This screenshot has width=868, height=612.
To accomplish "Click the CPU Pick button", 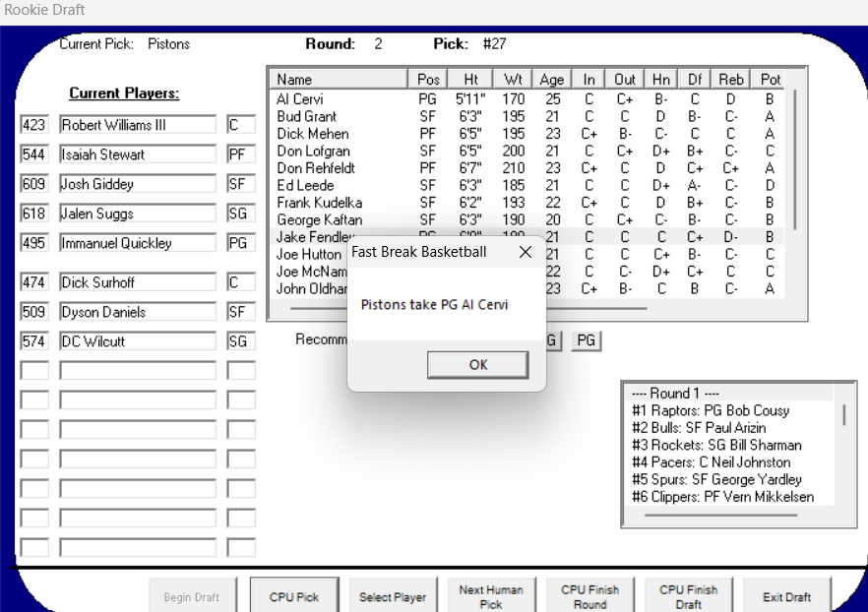I will click(294, 597).
